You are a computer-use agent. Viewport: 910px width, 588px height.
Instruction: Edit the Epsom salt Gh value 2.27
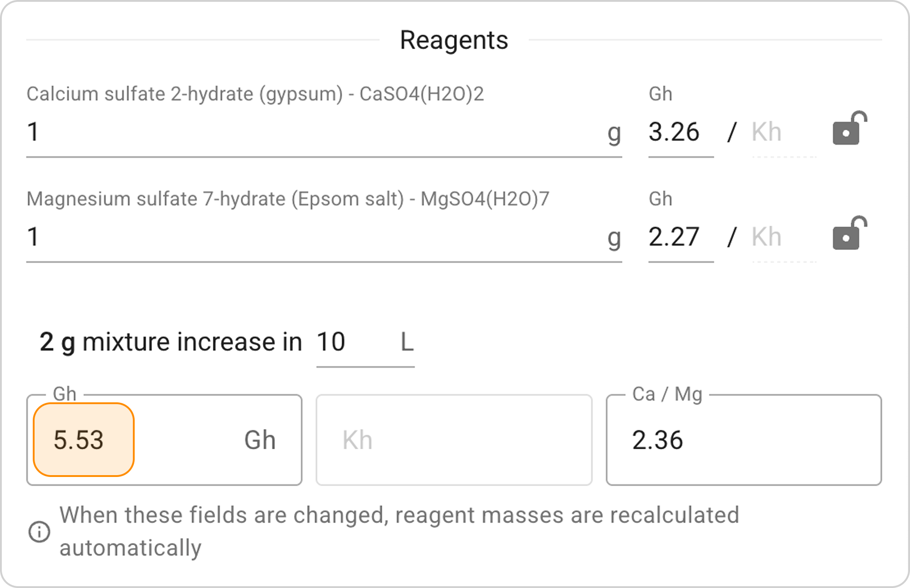(x=680, y=237)
